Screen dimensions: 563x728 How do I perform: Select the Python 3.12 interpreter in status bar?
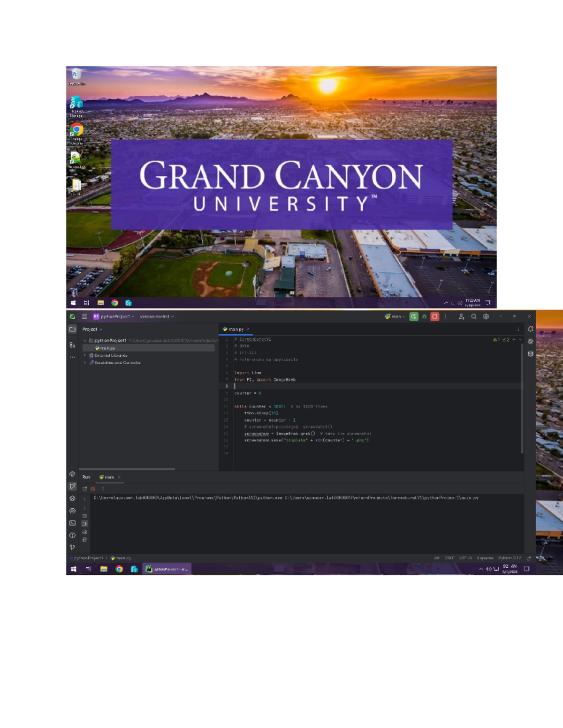(510, 558)
